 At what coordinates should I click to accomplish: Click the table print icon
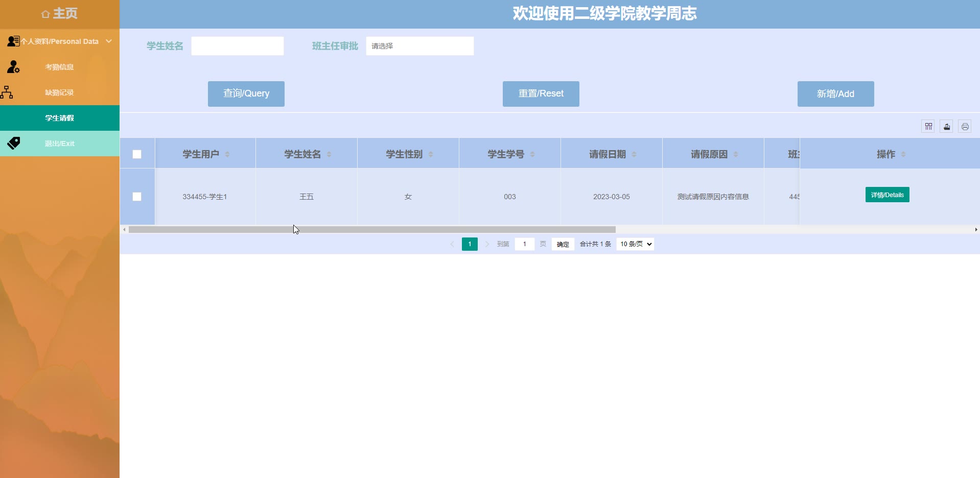965,126
